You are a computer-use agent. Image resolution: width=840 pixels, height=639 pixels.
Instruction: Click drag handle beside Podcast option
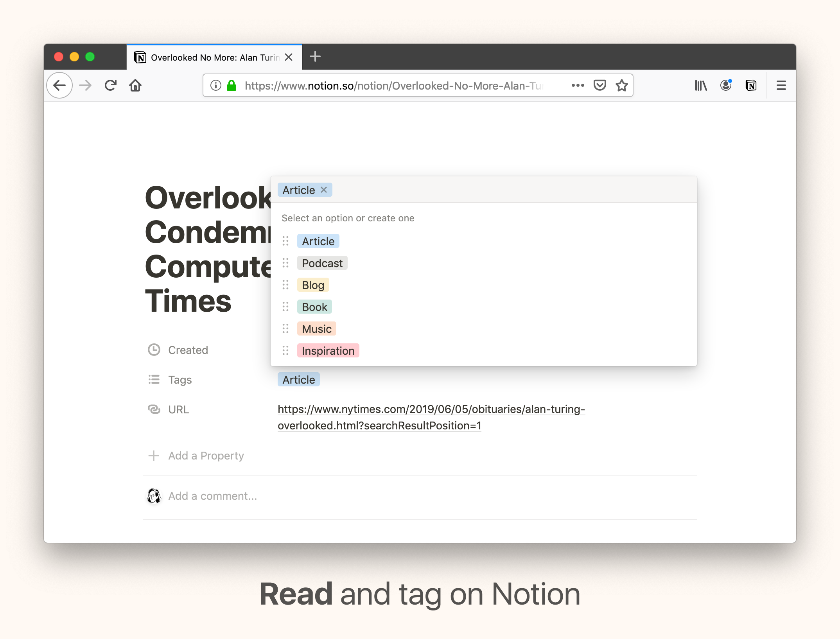285,263
